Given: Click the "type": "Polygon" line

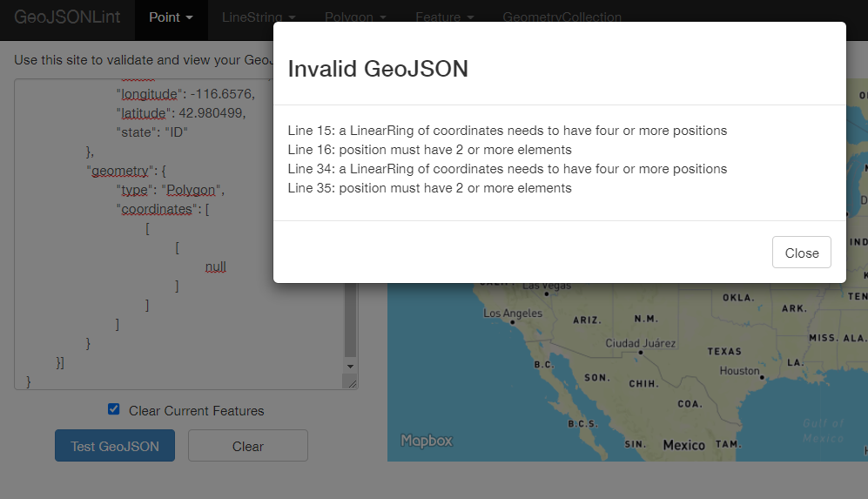Looking at the screenshot, I should point(171,190).
